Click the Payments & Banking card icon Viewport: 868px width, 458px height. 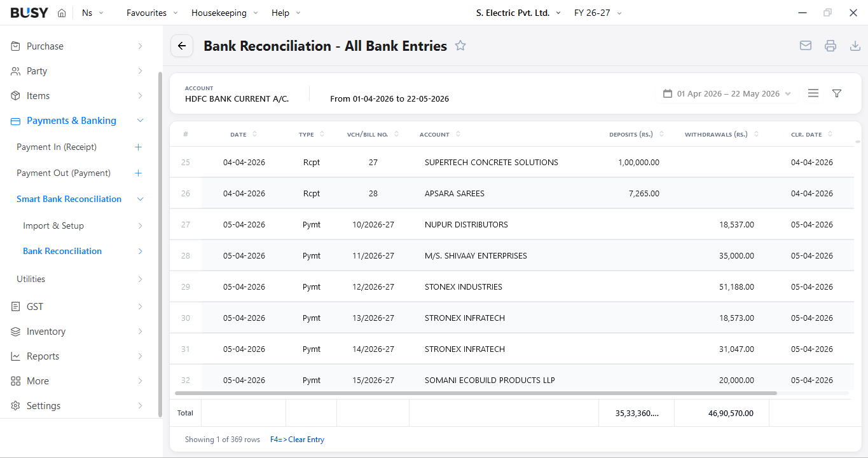16,121
